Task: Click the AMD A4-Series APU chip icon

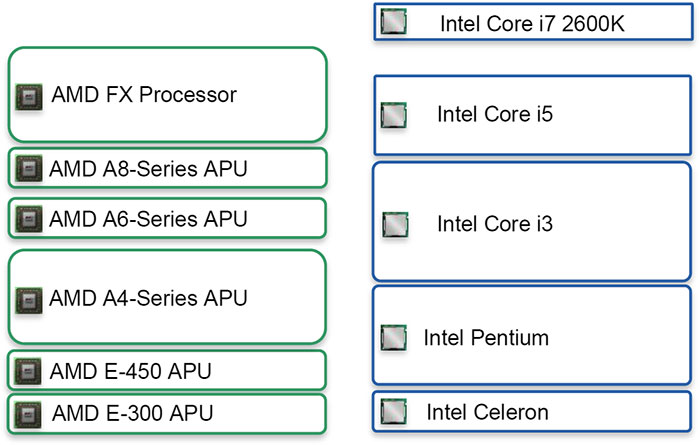Action: point(29,300)
